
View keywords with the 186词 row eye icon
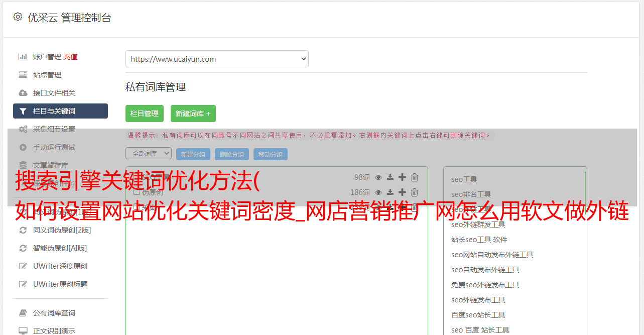coord(378,192)
